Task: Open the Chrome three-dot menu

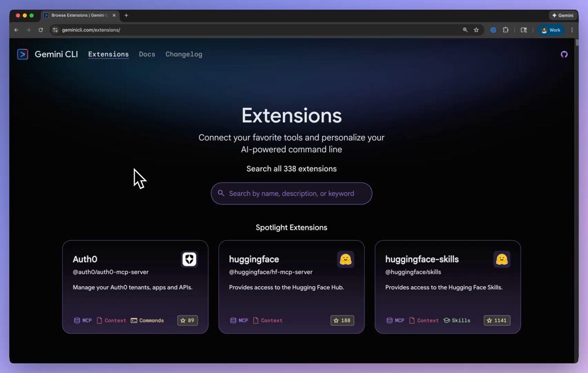Action: click(572, 30)
